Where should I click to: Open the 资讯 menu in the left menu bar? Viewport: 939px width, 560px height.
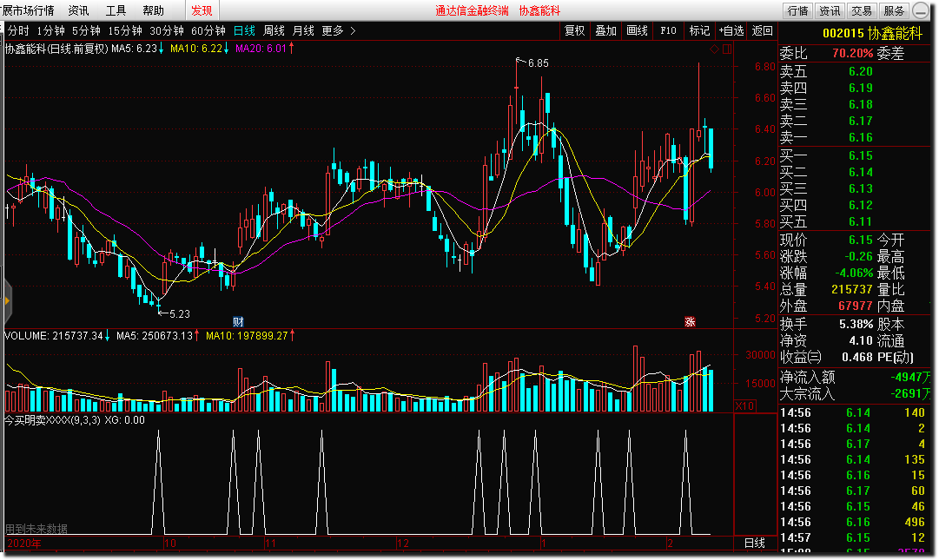click(78, 10)
